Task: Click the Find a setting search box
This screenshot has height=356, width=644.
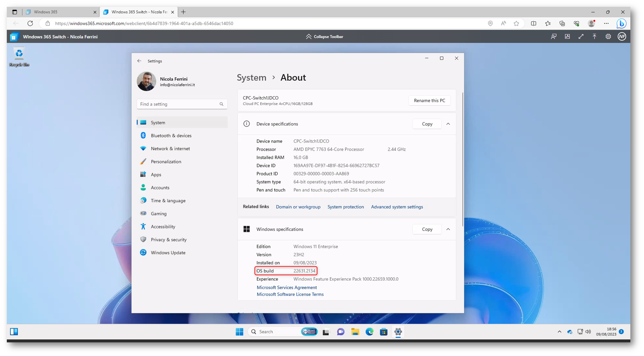Action: point(182,104)
